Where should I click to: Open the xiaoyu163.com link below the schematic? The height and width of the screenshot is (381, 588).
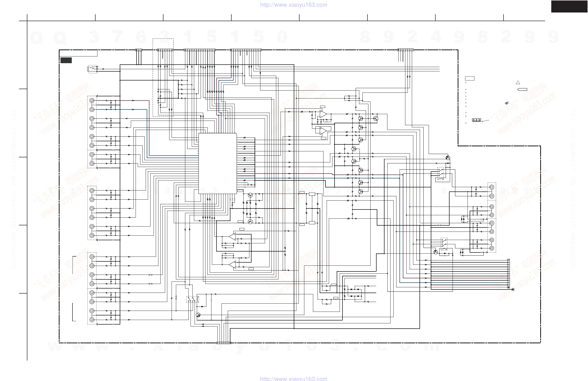coord(294,379)
